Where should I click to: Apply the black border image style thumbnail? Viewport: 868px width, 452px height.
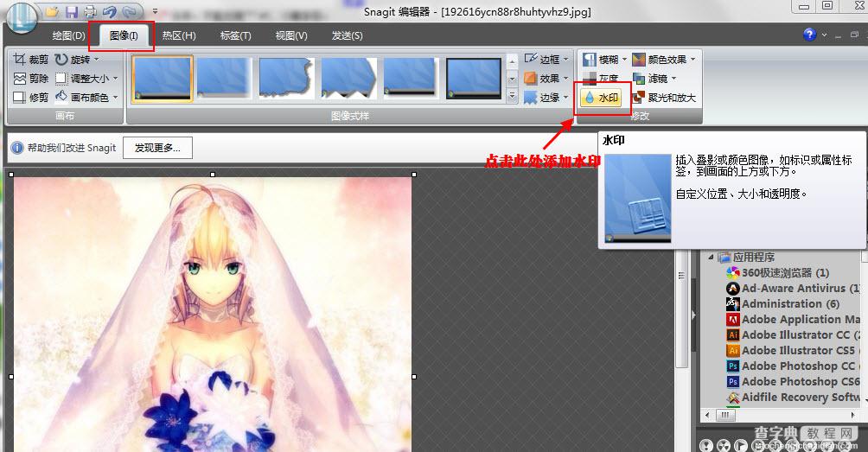473,80
